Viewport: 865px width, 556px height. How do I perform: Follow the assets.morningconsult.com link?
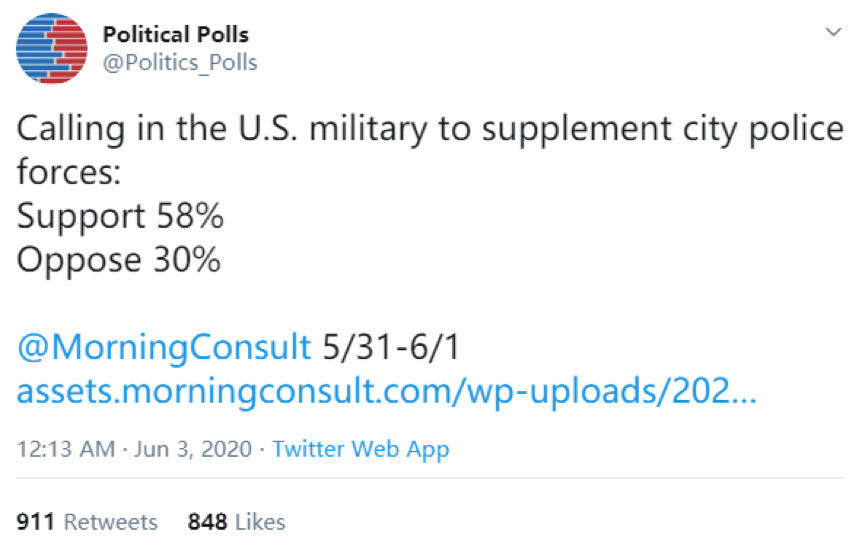[x=386, y=392]
